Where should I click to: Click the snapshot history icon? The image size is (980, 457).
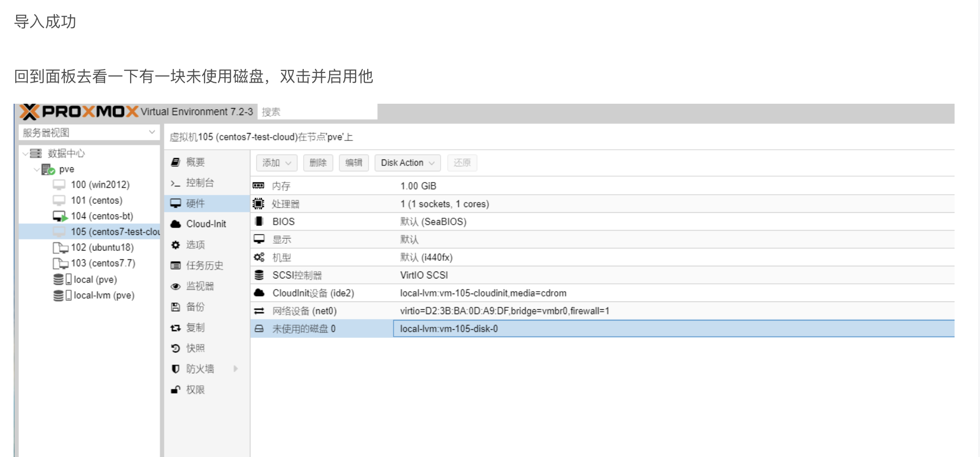tap(176, 348)
